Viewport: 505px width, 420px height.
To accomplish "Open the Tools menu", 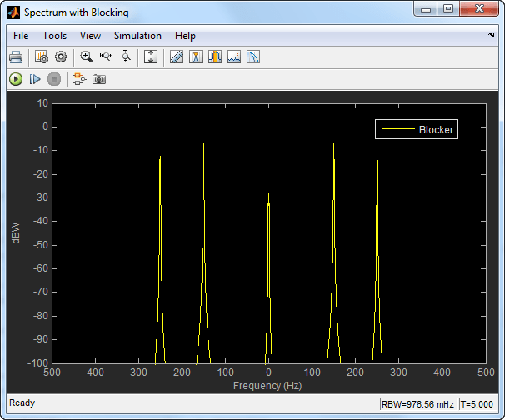I will [54, 36].
